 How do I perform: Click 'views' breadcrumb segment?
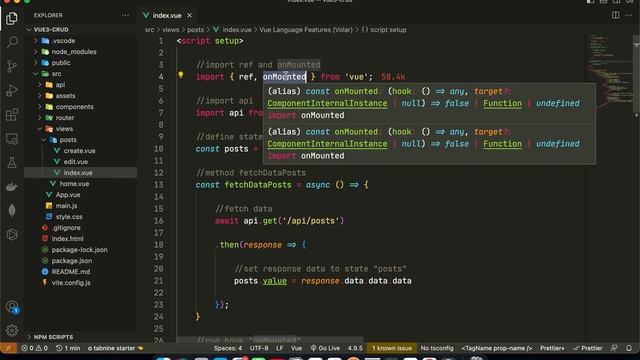(171, 30)
